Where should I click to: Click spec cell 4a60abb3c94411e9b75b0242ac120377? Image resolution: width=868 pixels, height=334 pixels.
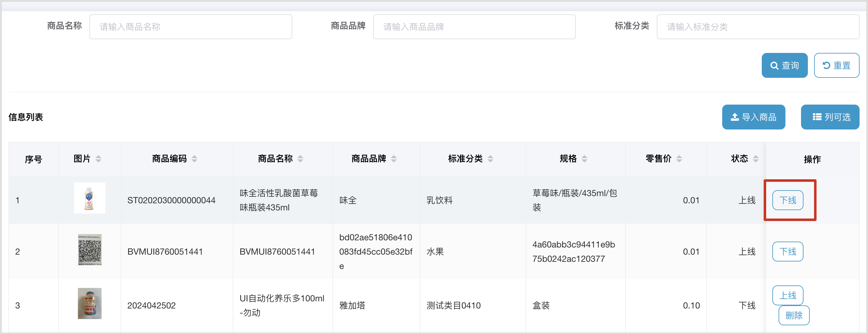point(574,252)
